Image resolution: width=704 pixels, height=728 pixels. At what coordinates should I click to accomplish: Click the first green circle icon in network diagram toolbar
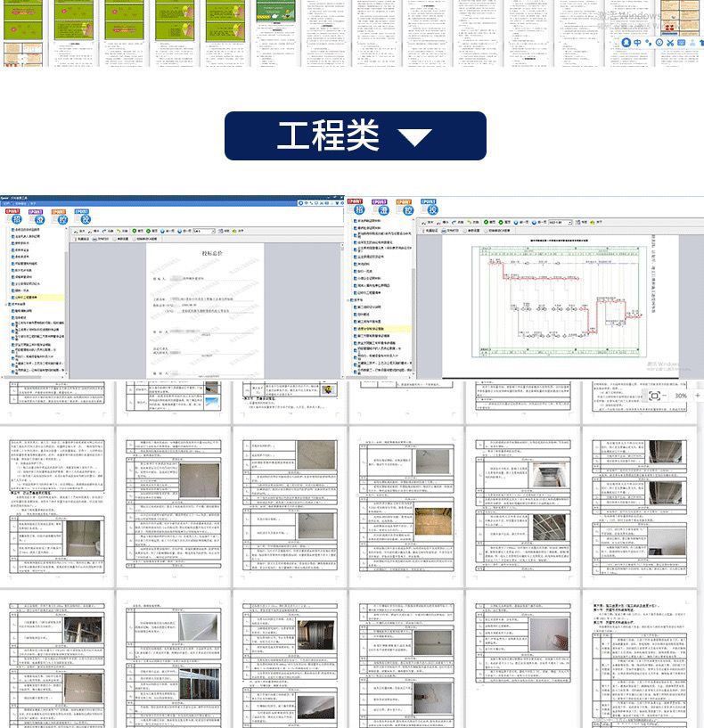(x=487, y=223)
